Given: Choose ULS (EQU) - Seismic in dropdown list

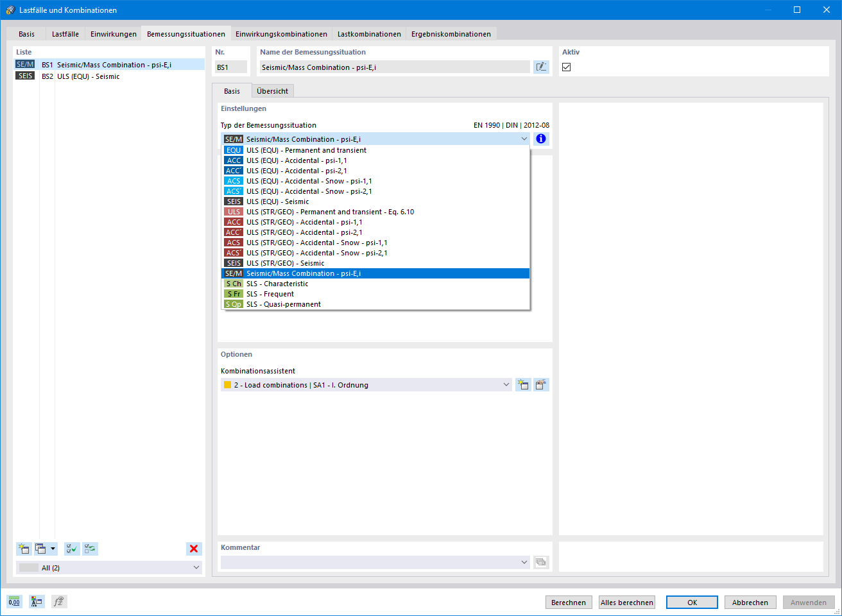Looking at the screenshot, I should coord(376,201).
